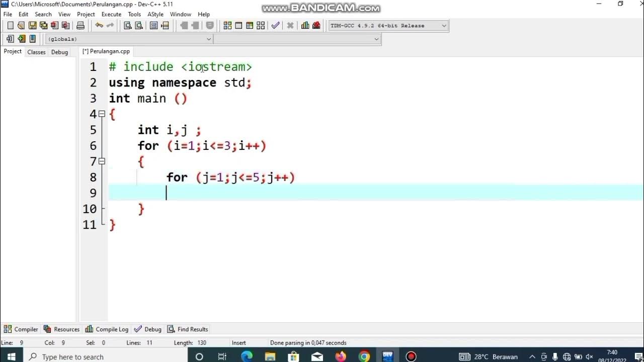The width and height of the screenshot is (644, 362).
Task: Click the Save All toolbar icon
Action: click(43, 26)
